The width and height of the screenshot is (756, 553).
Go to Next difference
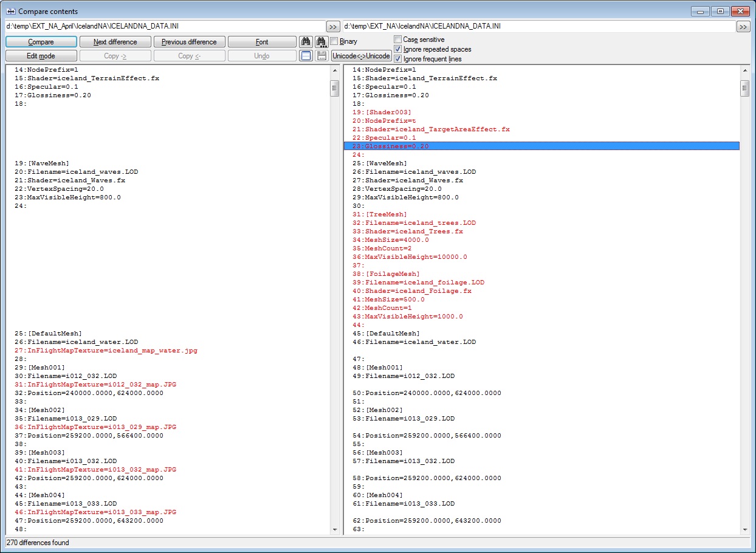[x=115, y=42]
